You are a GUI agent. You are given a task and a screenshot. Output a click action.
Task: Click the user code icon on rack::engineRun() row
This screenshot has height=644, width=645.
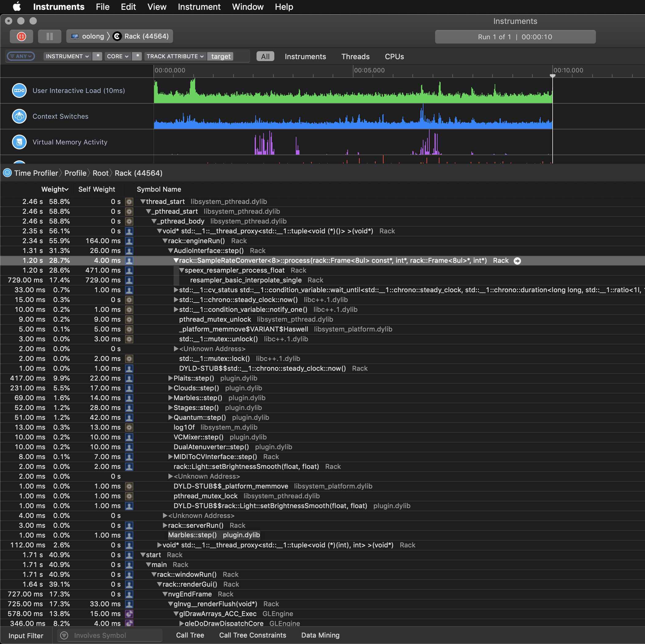pyautogui.click(x=129, y=241)
